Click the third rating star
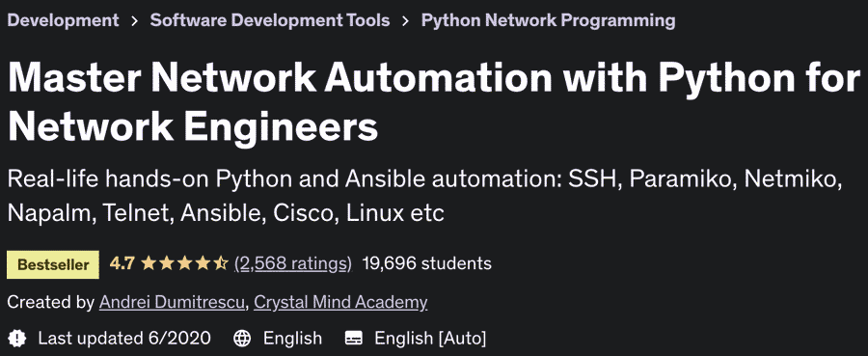 click(184, 263)
